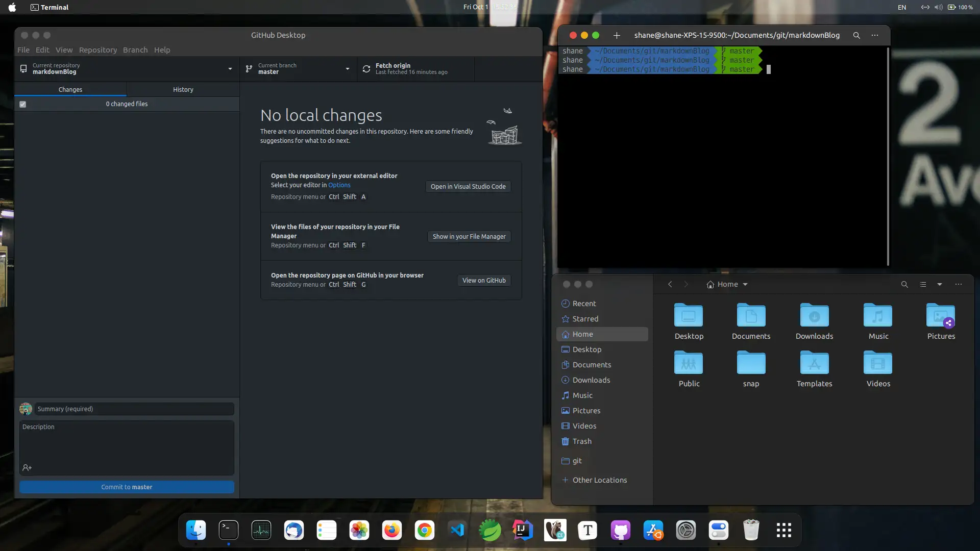Click the Options link

(339, 185)
